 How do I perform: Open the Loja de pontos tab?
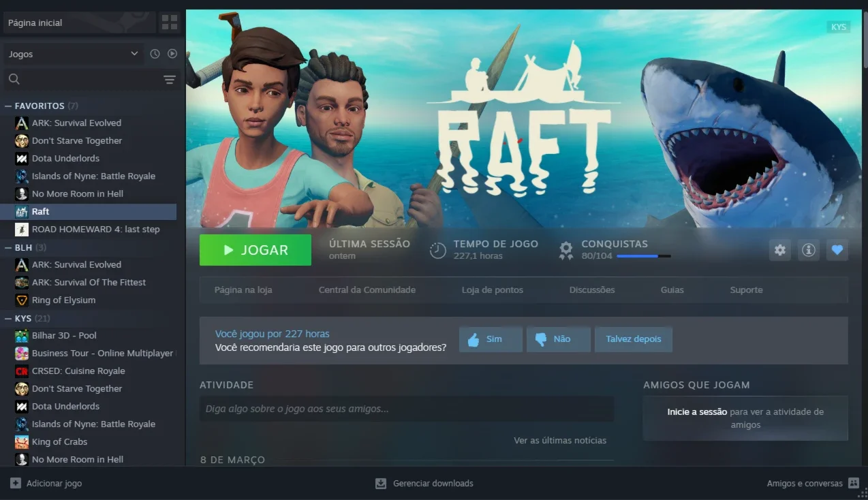pyautogui.click(x=493, y=290)
